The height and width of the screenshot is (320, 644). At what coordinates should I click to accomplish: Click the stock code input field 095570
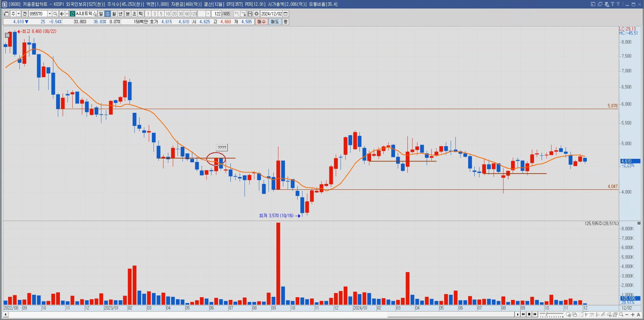coord(38,14)
